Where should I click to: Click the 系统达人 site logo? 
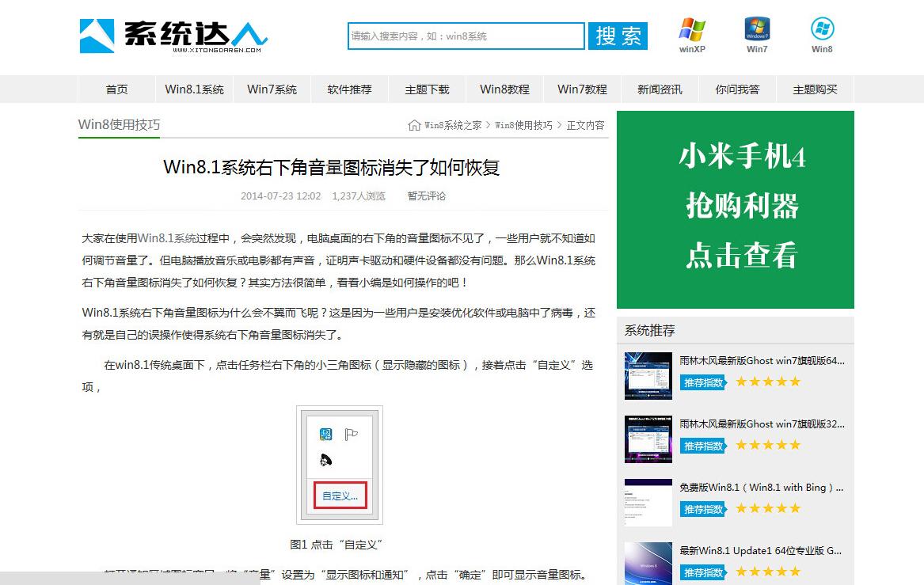173,36
